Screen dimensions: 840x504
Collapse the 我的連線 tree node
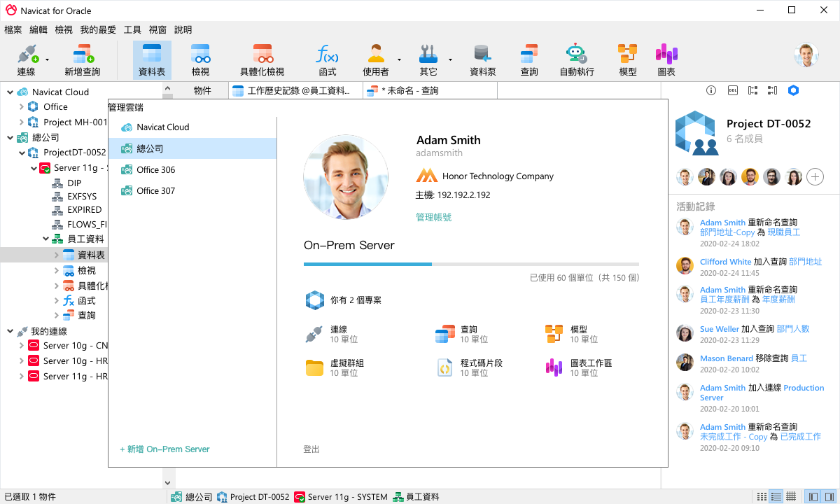pos(10,331)
